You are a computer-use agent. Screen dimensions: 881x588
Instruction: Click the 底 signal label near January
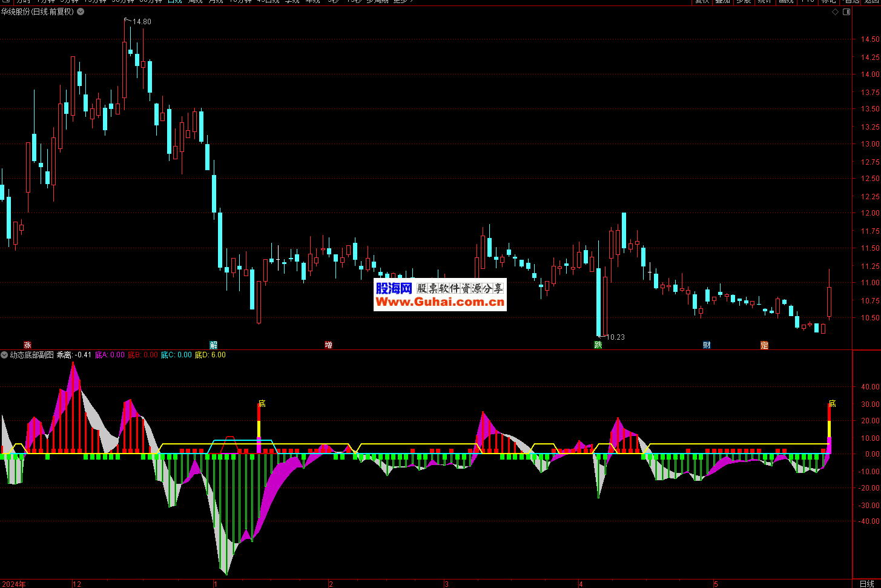pos(262,403)
